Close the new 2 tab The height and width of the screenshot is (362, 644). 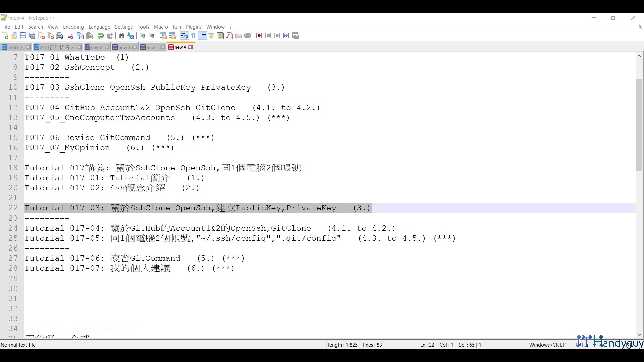click(x=107, y=47)
